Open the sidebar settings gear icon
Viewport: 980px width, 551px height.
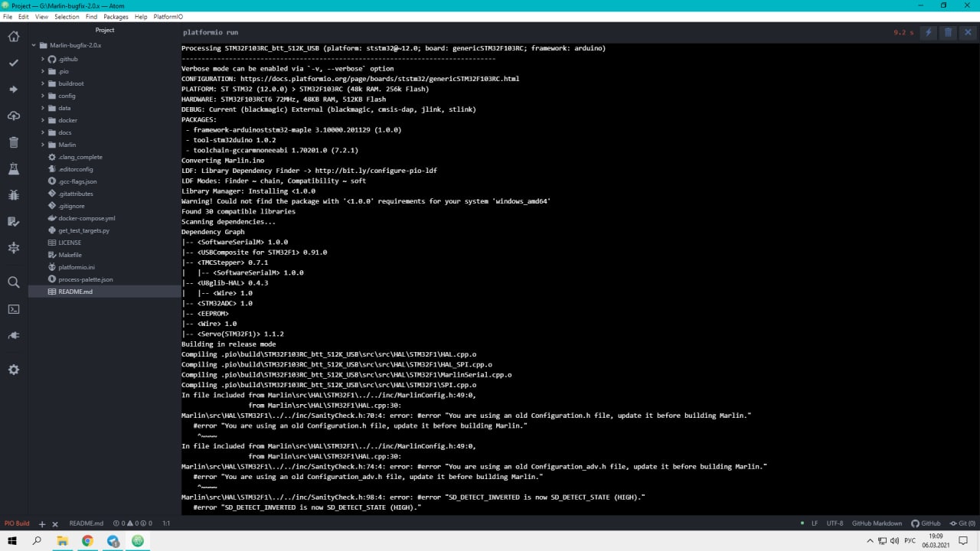point(14,370)
